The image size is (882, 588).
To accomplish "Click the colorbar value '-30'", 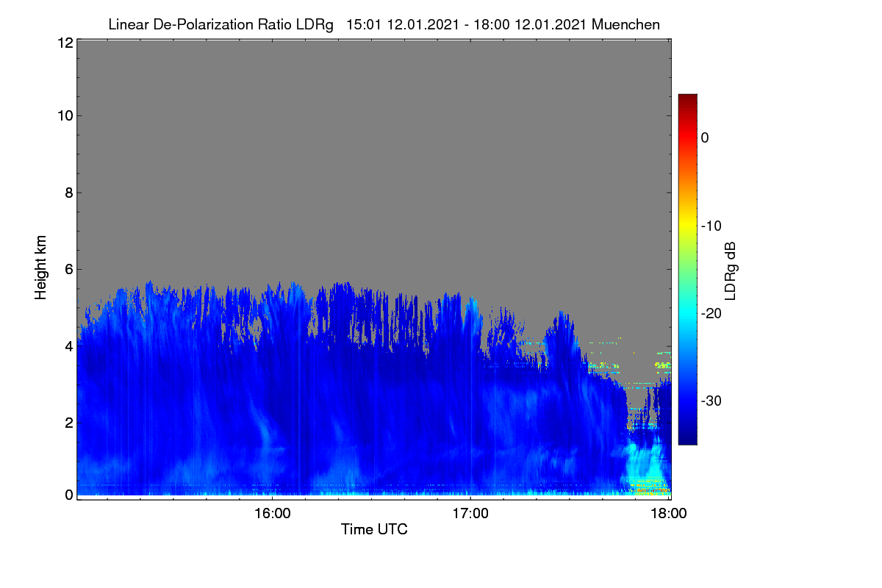I will (x=711, y=401).
